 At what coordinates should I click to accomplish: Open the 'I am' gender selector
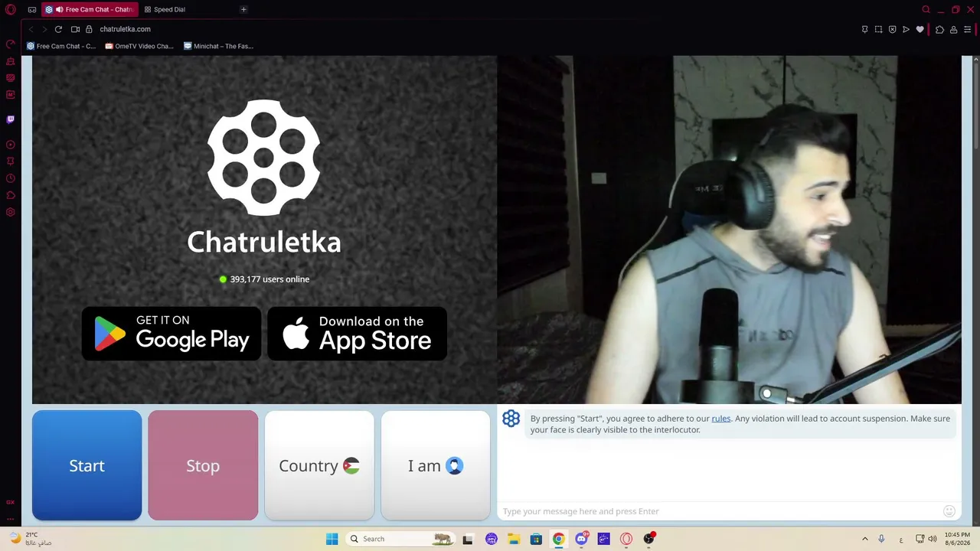pos(436,465)
